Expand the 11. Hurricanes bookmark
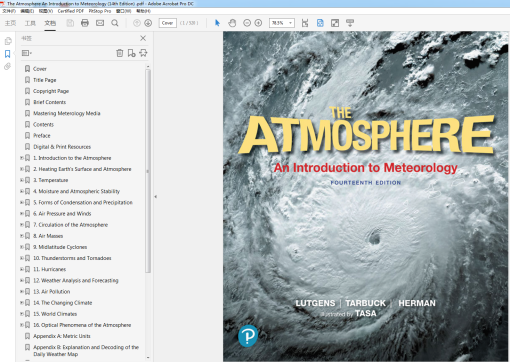 22,269
